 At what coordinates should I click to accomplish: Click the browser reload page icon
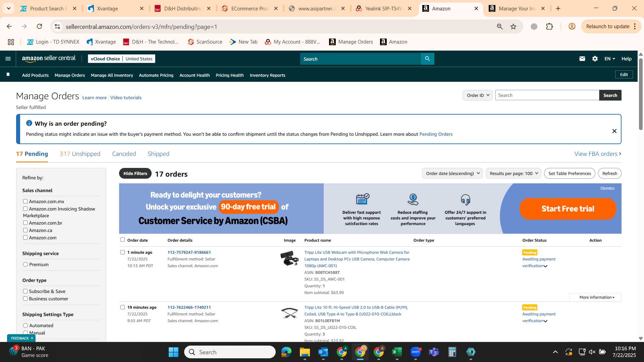(39, 26)
